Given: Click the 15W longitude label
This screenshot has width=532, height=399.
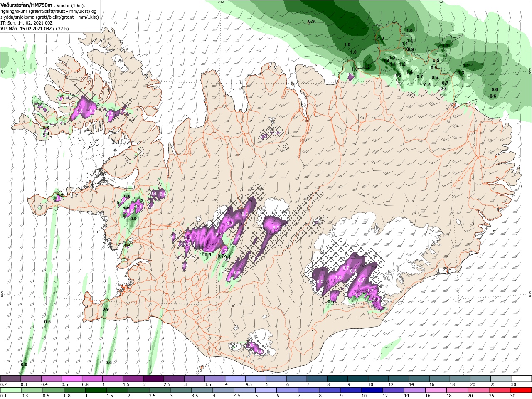Looking at the screenshot, I should [440, 2].
